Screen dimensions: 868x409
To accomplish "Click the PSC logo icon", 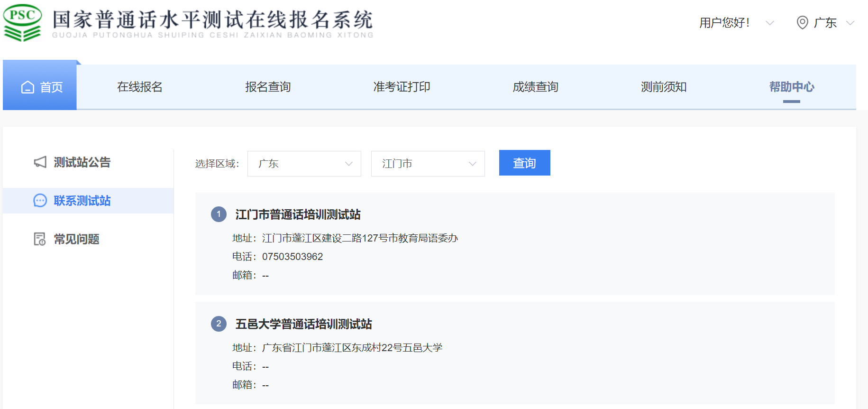I will (x=22, y=22).
